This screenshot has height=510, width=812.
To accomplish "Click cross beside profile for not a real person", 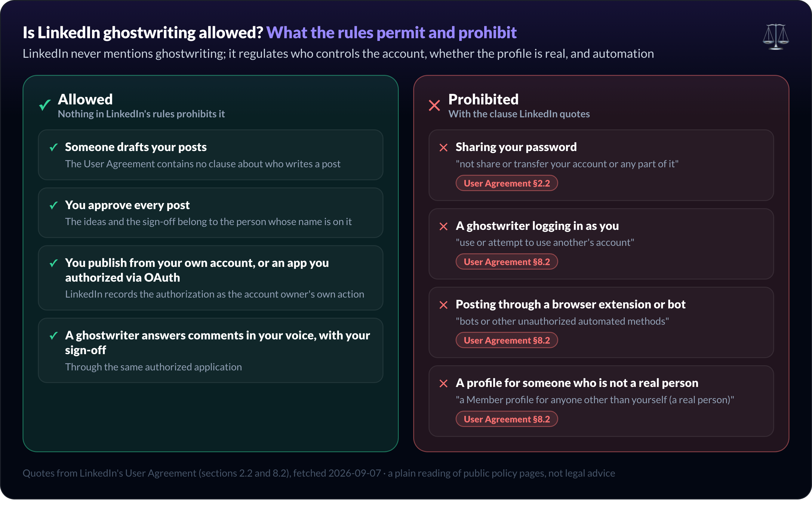I will click(444, 384).
